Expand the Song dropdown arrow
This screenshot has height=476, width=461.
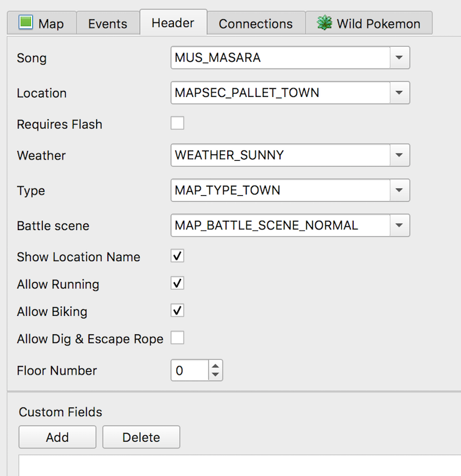pyautogui.click(x=399, y=57)
